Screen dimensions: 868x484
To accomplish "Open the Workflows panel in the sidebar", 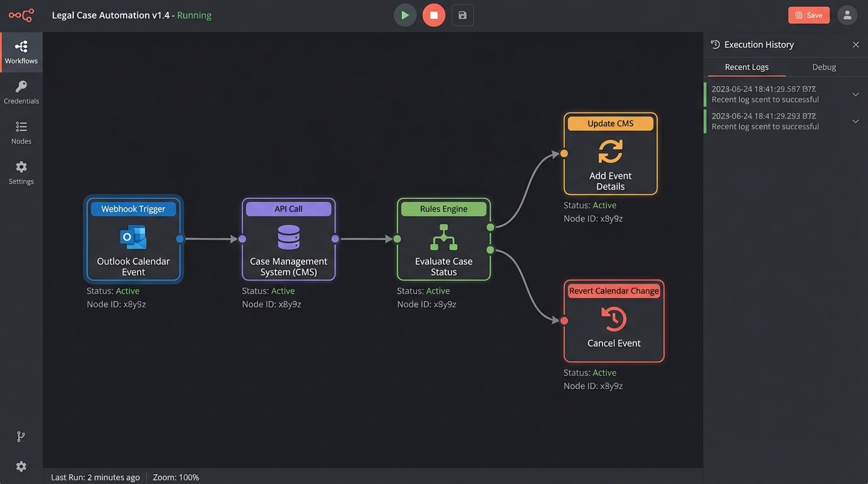I will coord(21,52).
